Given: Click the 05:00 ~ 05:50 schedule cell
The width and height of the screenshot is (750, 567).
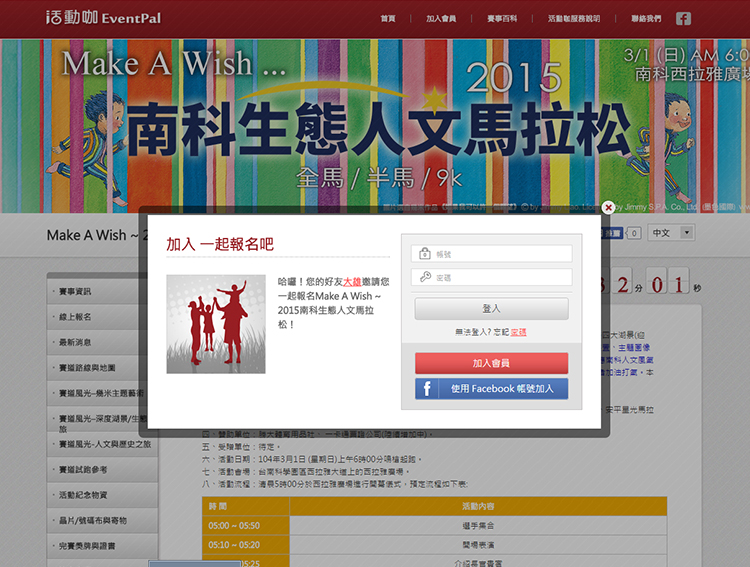Looking at the screenshot, I should coord(246,525).
